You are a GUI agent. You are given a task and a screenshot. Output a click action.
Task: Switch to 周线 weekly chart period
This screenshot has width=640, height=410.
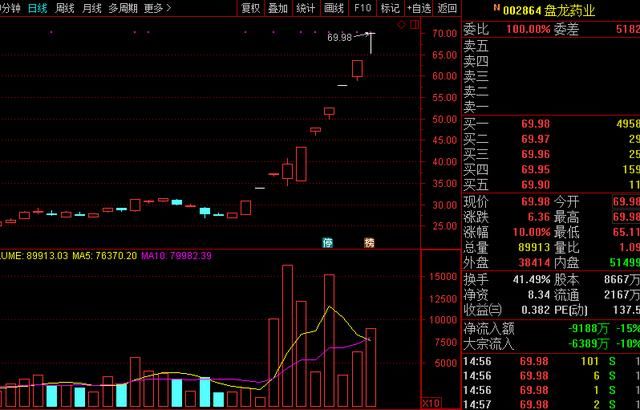point(65,8)
